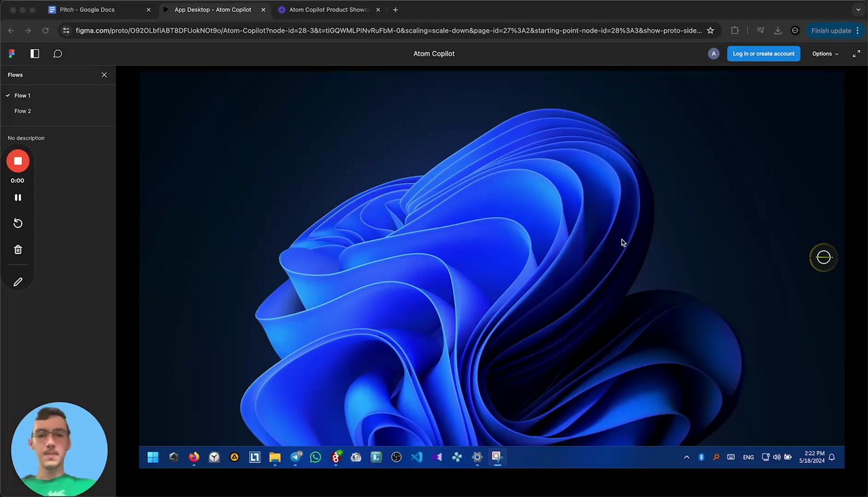This screenshot has height=497, width=868.
Task: Reload the browser page
Action: 45,31
